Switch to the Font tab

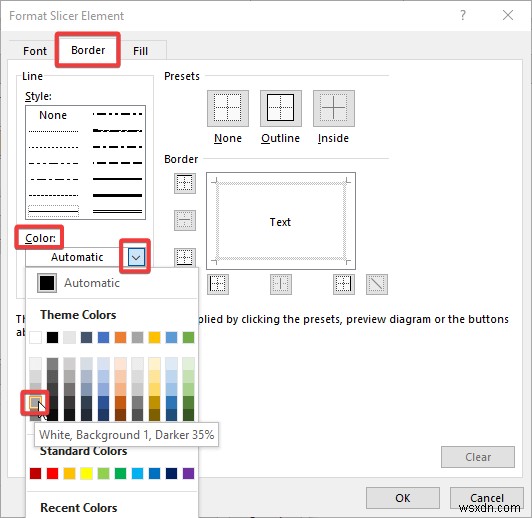35,51
